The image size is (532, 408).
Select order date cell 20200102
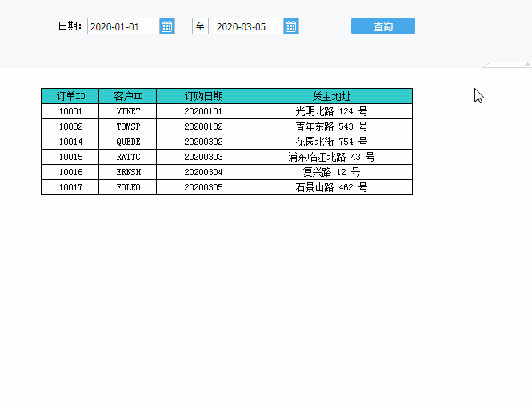[203, 126]
